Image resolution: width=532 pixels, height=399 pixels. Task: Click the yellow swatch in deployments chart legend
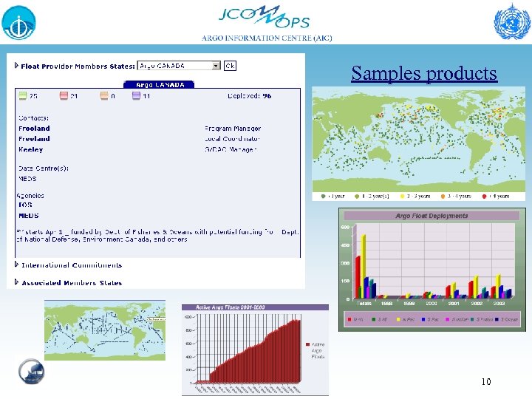click(x=398, y=319)
